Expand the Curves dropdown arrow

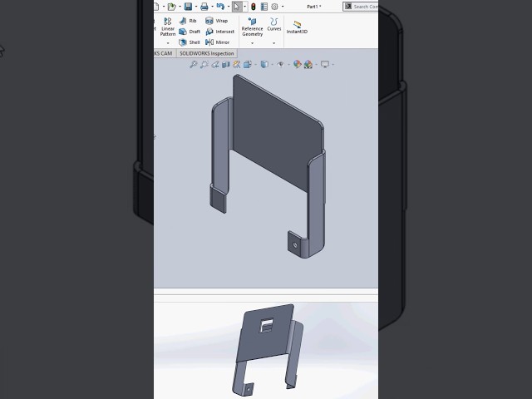point(273,43)
